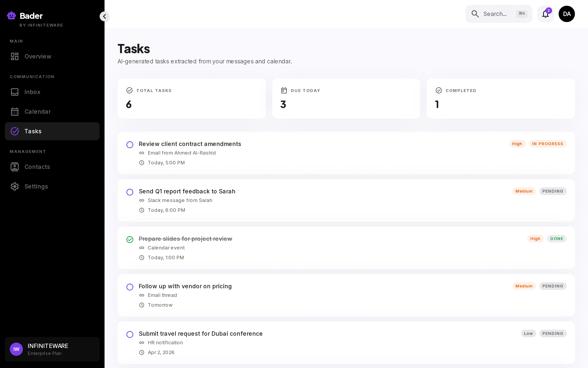The width and height of the screenshot is (588, 368).
Task: Click the link icon beside Calendar event
Action: (142, 248)
